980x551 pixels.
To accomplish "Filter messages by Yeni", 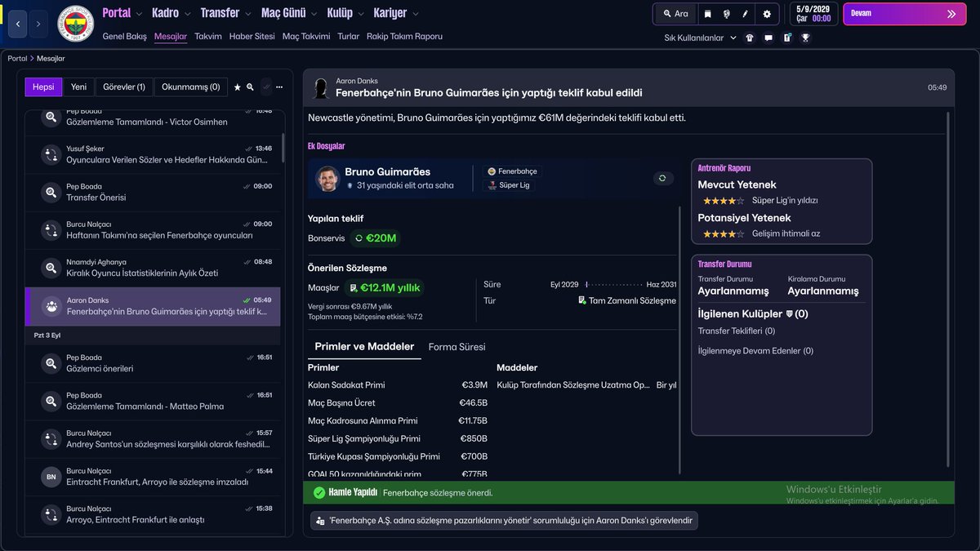I will click(x=78, y=87).
